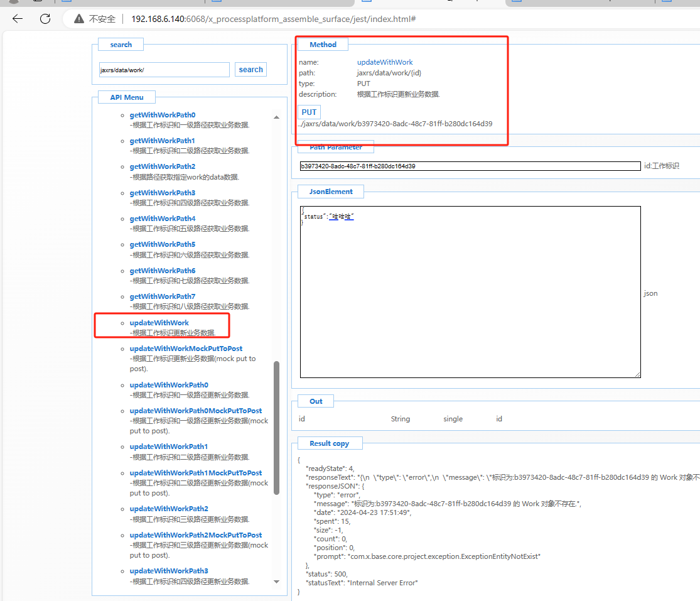The width and height of the screenshot is (700, 601).
Task: Click the '"date": "2024-04-23 17:51:49"' line
Action: pos(362,513)
